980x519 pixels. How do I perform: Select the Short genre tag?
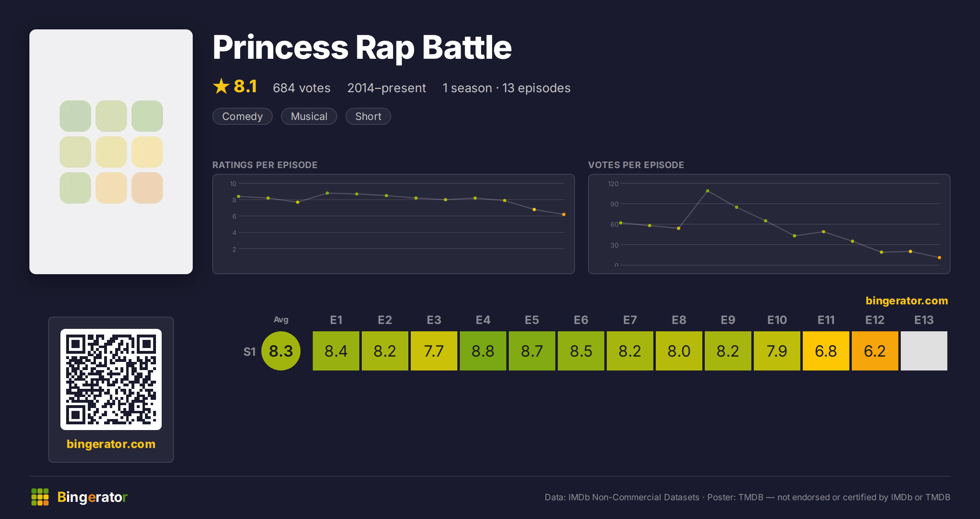[x=368, y=116]
